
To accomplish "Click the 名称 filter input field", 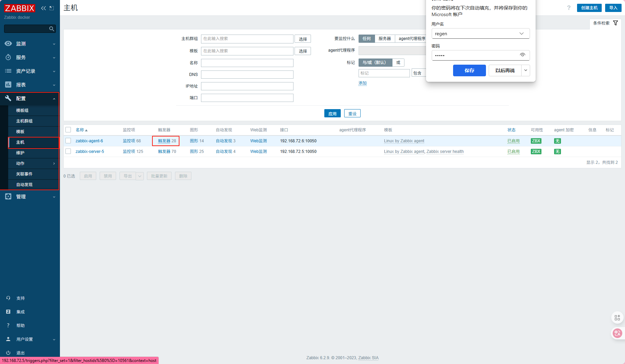I will [247, 63].
